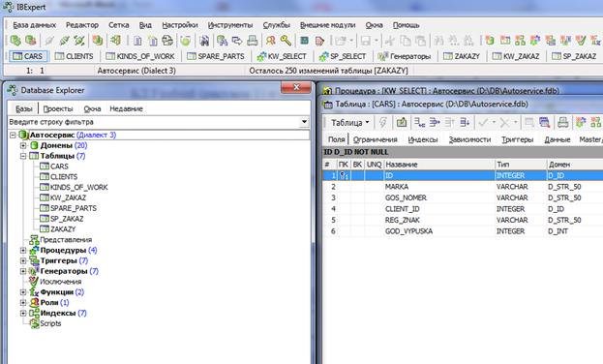
Task: Click the SQL Editor icon in main toolbar
Action: coord(138,40)
